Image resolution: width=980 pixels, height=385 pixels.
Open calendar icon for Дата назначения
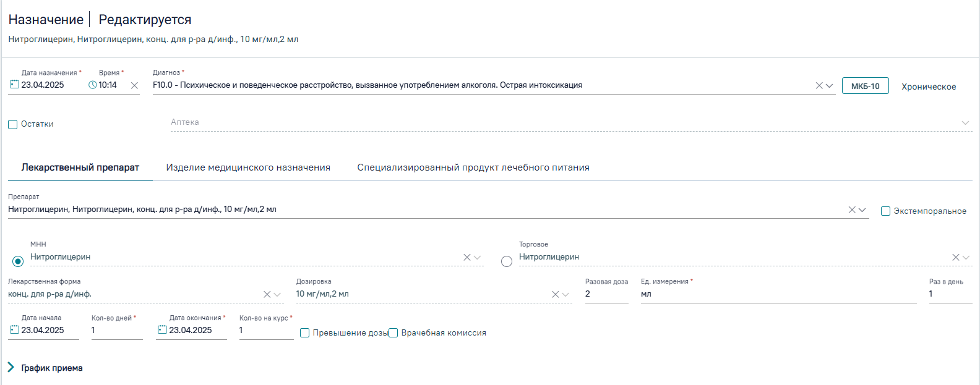point(14,85)
